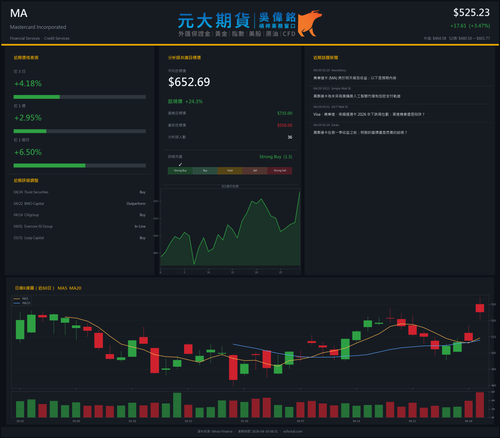Select the yellow Hold segment of rating bar
This screenshot has height=438, width=500.
pos(230,171)
